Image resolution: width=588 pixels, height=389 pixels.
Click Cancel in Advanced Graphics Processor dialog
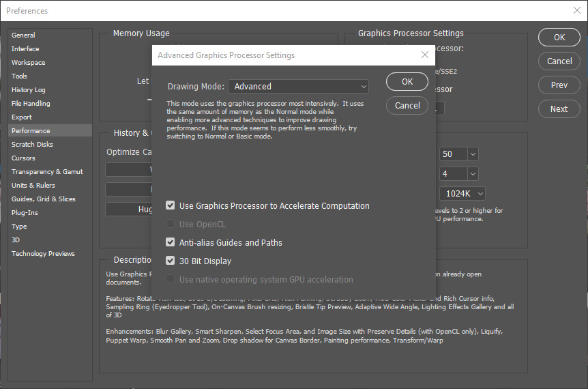[x=407, y=105]
